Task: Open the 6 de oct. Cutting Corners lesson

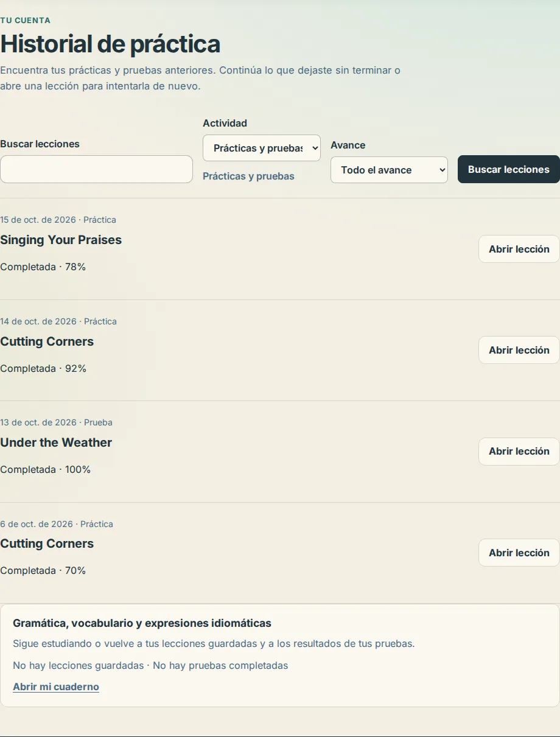Action: [519, 553]
